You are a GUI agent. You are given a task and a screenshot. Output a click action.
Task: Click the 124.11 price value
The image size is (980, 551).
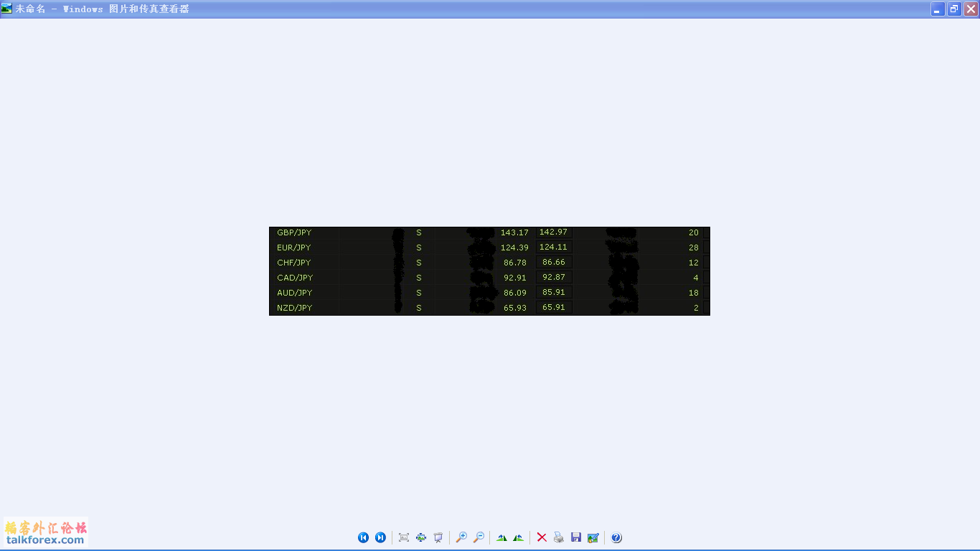coord(553,247)
